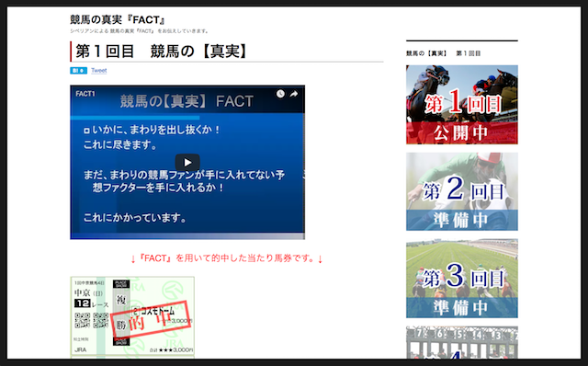The image size is (588, 366).
Task: Click the winning betting ticket image
Action: pyautogui.click(x=132, y=315)
